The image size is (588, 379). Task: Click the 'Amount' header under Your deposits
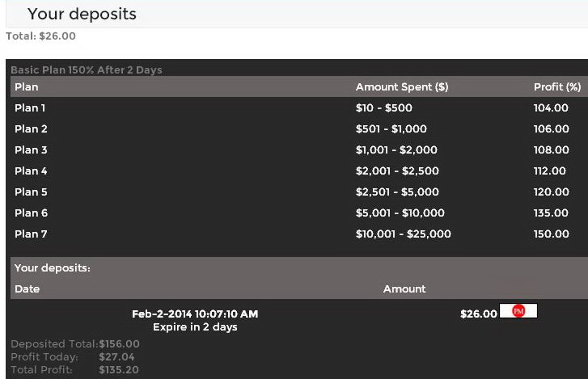click(404, 288)
